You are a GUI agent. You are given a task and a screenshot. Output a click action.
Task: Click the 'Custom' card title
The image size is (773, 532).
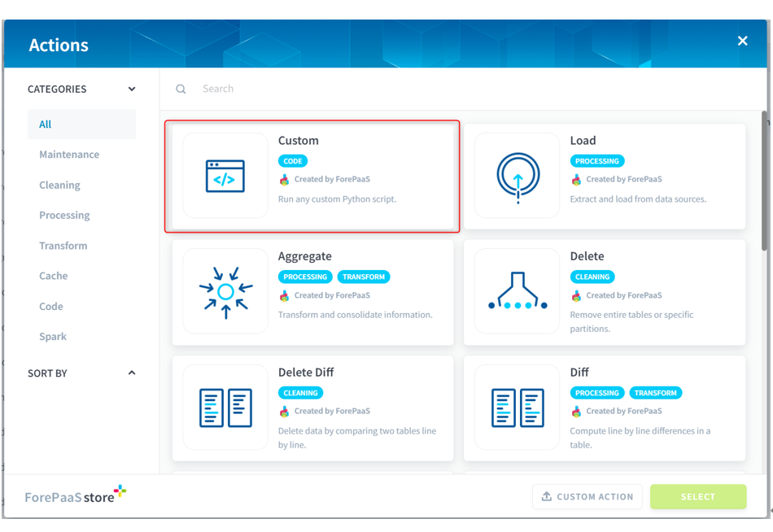point(299,141)
